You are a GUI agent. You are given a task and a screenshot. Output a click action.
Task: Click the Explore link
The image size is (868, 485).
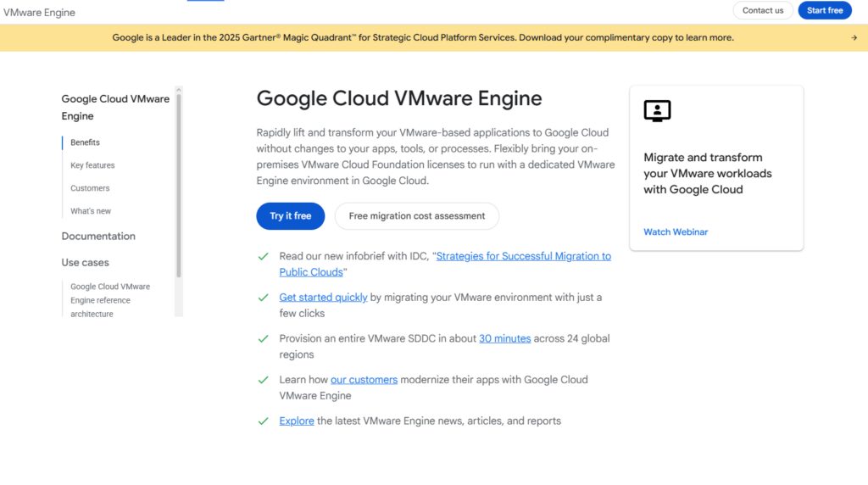click(297, 421)
